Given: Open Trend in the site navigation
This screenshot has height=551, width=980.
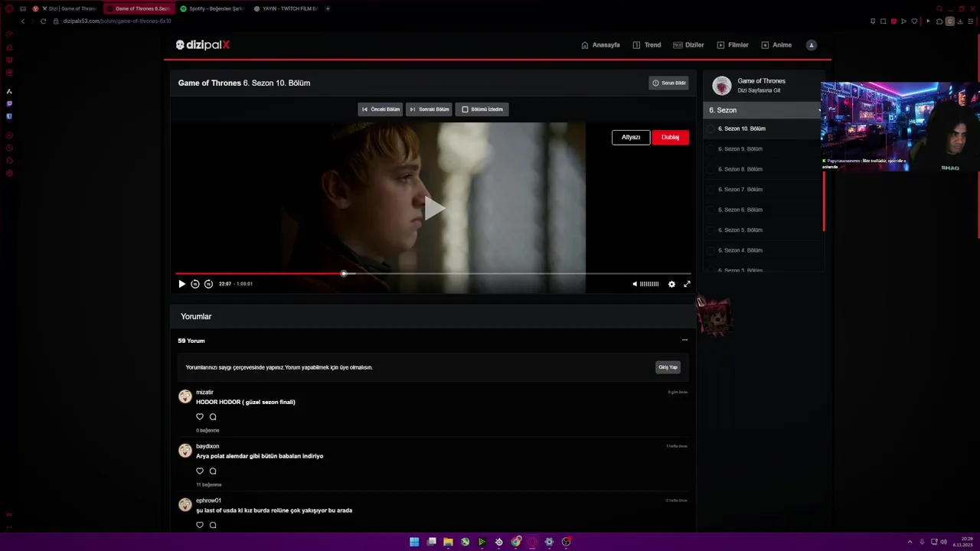Looking at the screenshot, I should click(x=647, y=45).
